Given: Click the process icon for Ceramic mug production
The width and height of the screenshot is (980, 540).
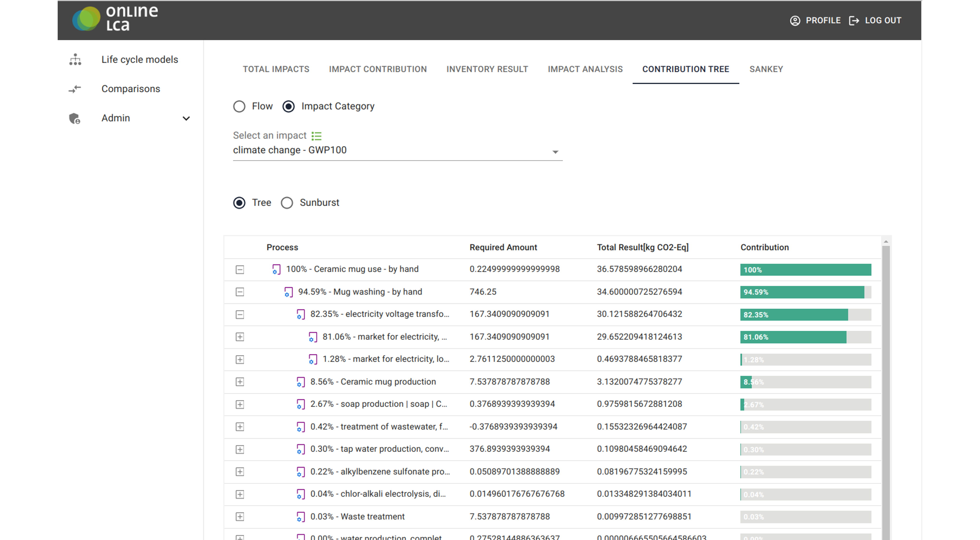Looking at the screenshot, I should point(301,382).
